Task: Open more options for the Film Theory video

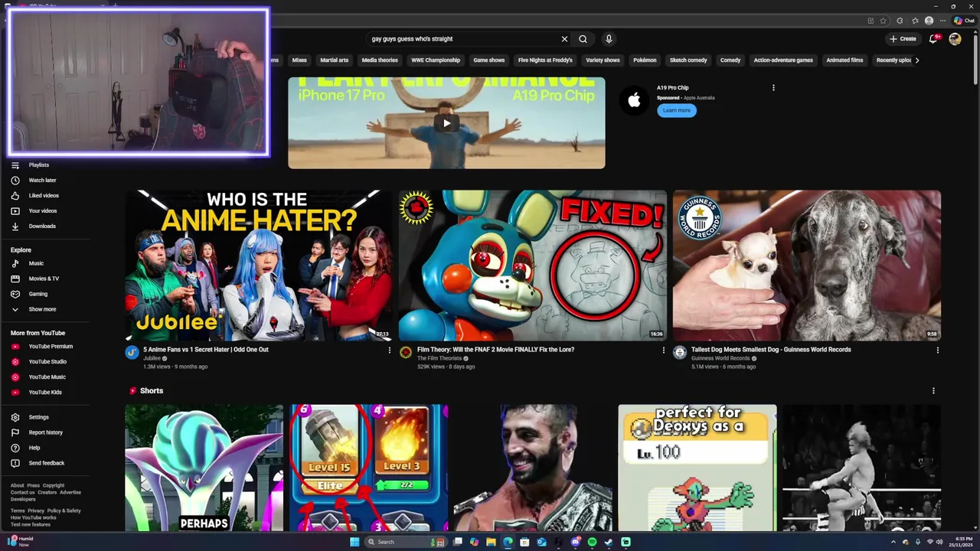Action: (x=663, y=350)
